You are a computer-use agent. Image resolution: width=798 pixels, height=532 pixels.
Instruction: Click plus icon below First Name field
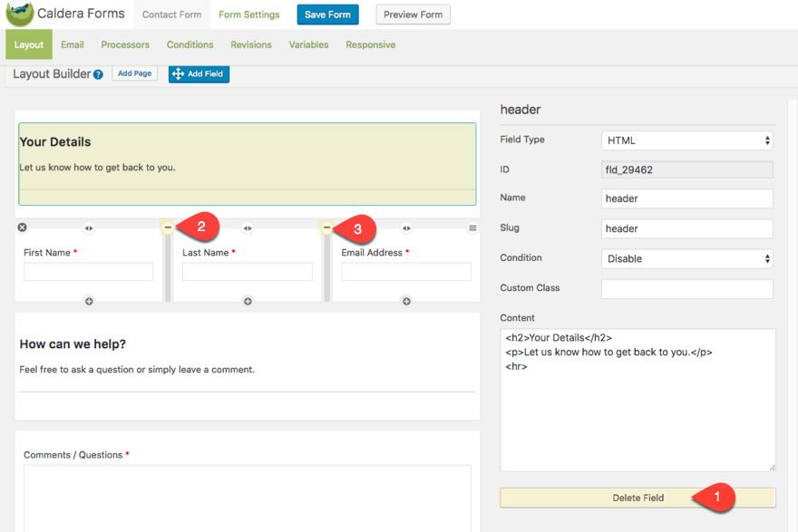tap(89, 301)
